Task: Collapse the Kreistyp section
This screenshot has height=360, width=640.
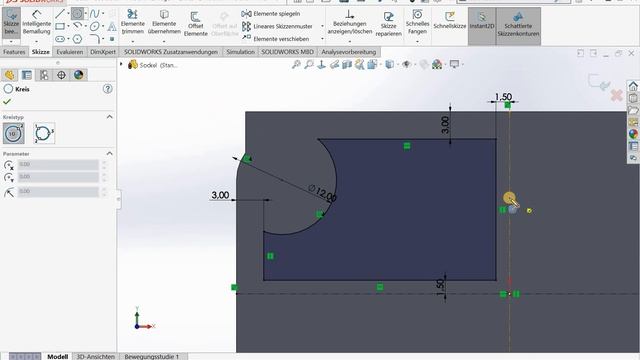Action: point(109,117)
